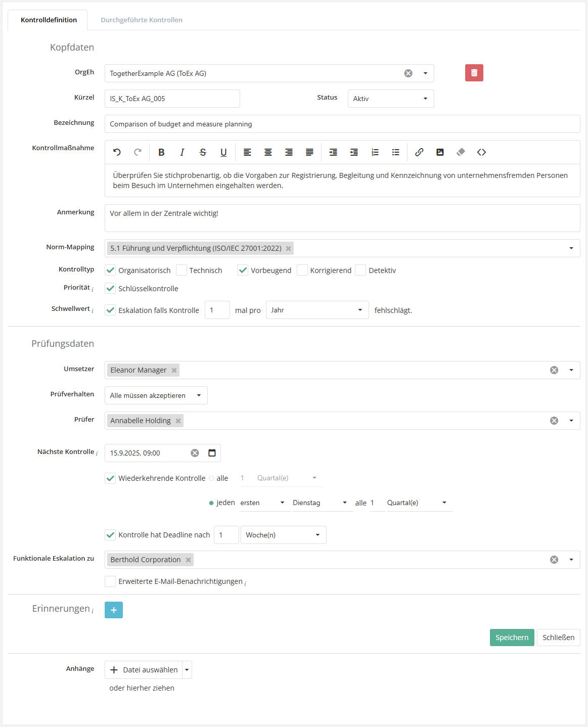Insert a link using the chain icon
Screen dimensions: 588x727
pyautogui.click(x=419, y=152)
